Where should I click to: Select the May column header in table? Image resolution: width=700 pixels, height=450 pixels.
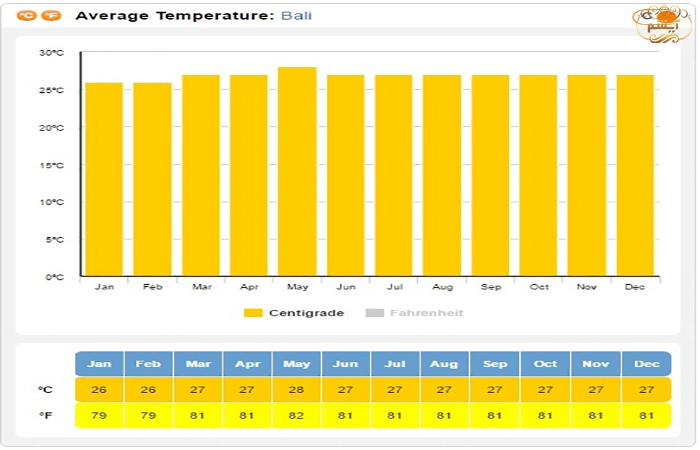(x=296, y=364)
